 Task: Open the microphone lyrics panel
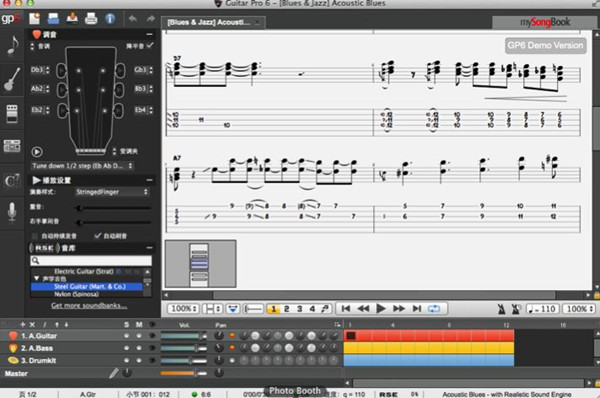[12, 212]
